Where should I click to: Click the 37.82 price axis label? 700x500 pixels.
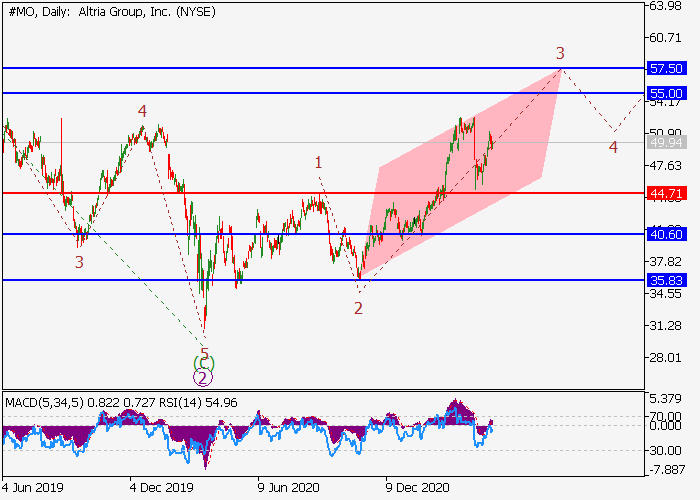click(666, 262)
